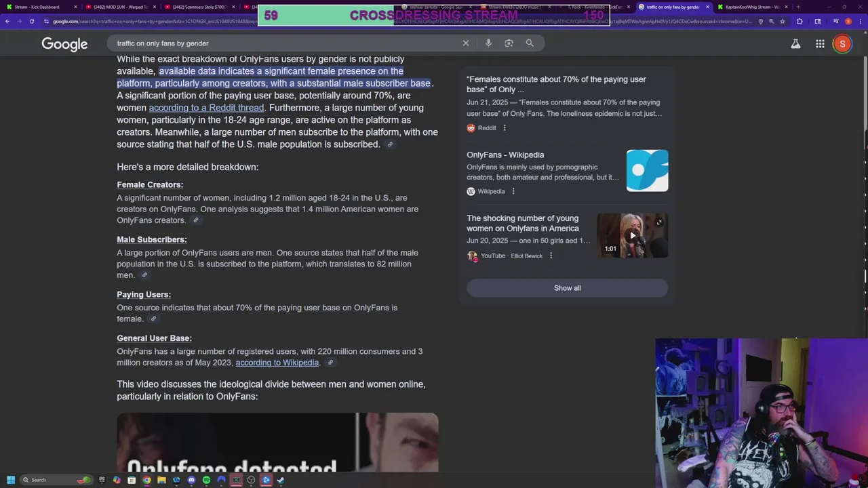The height and width of the screenshot is (488, 868).
Task: Click the OnlyFans logo thumbnail
Action: [x=648, y=170]
